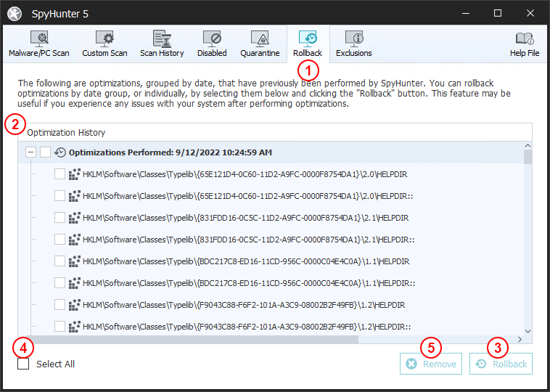This screenshot has width=550, height=392.
Task: Open the Custom Scan gear icon
Action: pos(104,39)
